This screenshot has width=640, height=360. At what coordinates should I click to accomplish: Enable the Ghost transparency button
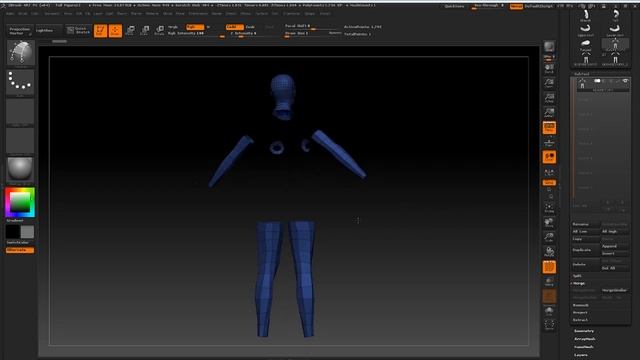coord(549,297)
